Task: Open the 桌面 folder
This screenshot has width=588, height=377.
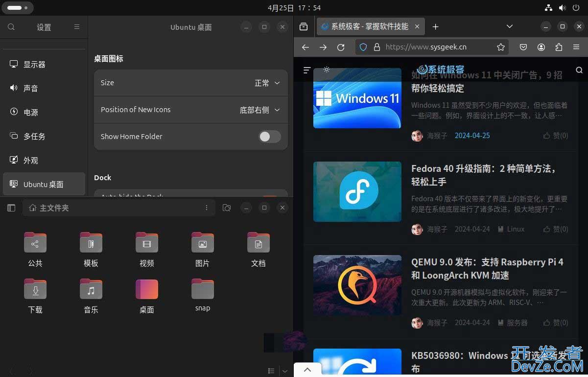Action: pos(147,296)
